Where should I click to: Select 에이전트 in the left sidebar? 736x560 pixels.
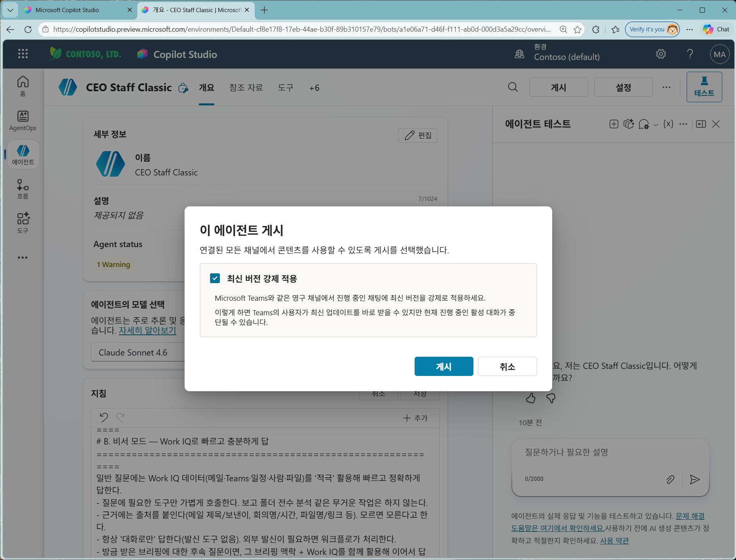click(23, 155)
